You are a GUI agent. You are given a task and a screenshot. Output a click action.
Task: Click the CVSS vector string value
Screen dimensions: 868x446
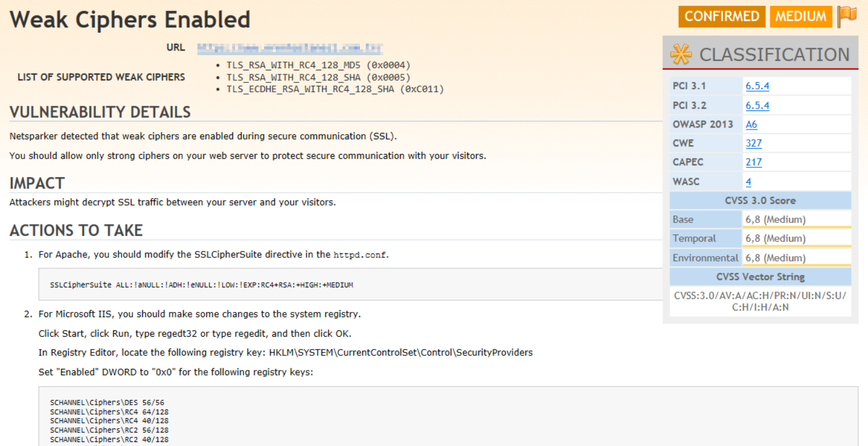(760, 301)
